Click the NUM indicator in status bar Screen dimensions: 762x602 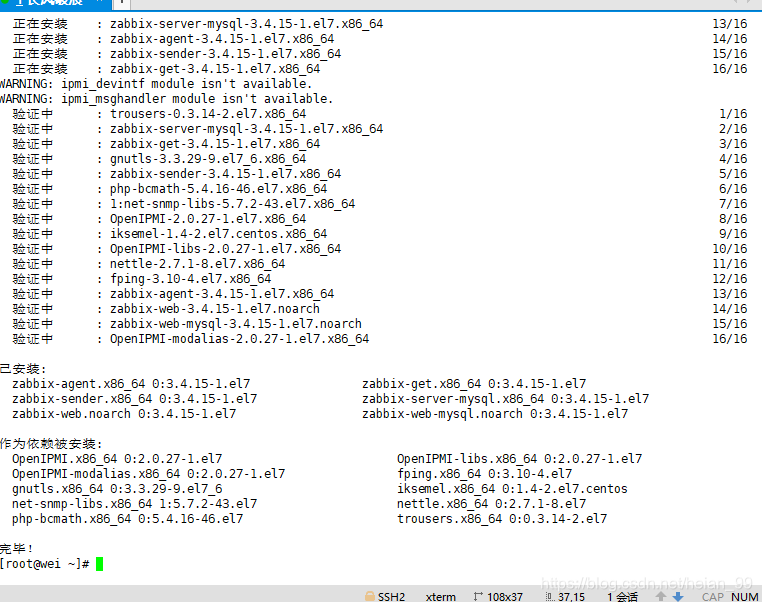coord(745,597)
